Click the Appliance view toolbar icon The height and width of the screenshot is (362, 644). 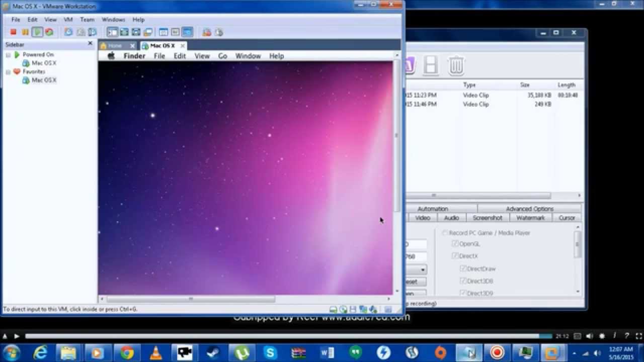(175, 32)
